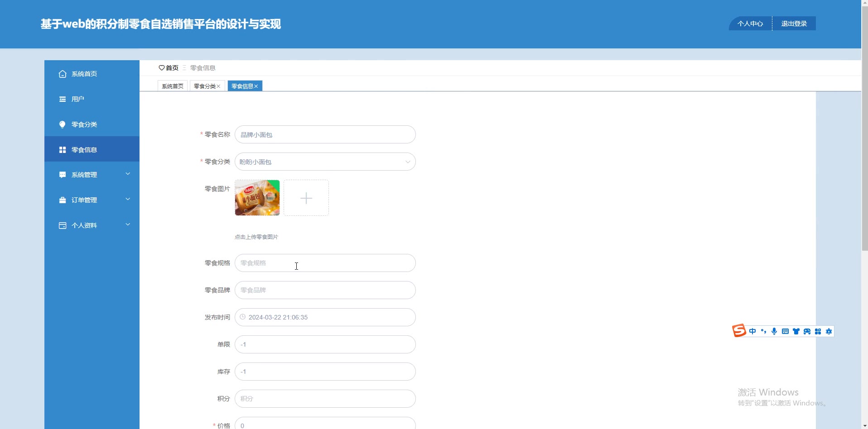Focus the 零食规格 input field

(x=325, y=263)
